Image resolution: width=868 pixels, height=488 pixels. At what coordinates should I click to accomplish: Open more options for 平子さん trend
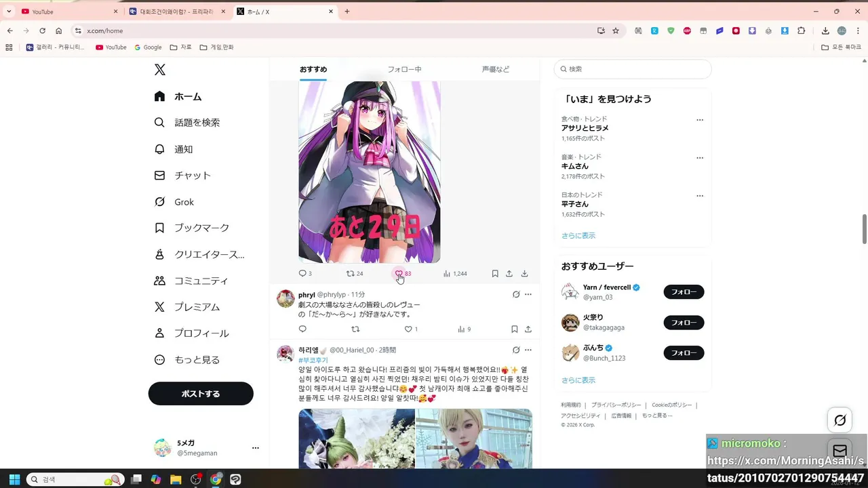click(x=700, y=196)
